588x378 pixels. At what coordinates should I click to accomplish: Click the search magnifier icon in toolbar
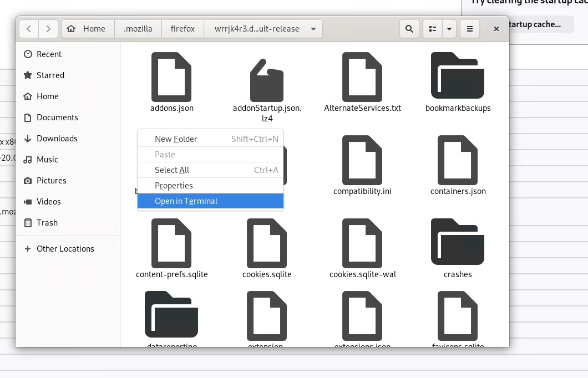coord(409,29)
